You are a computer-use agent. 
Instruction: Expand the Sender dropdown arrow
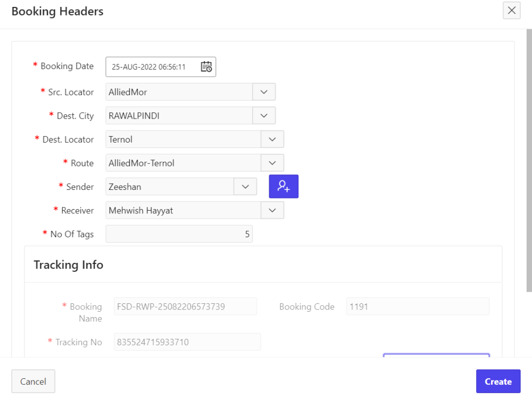point(245,187)
